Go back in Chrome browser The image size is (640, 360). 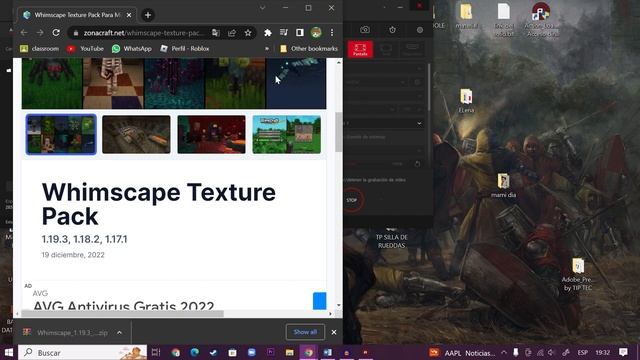(24, 33)
